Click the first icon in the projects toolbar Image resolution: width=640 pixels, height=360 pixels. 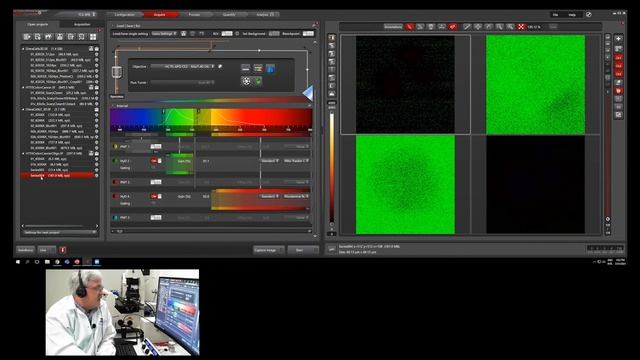27,37
